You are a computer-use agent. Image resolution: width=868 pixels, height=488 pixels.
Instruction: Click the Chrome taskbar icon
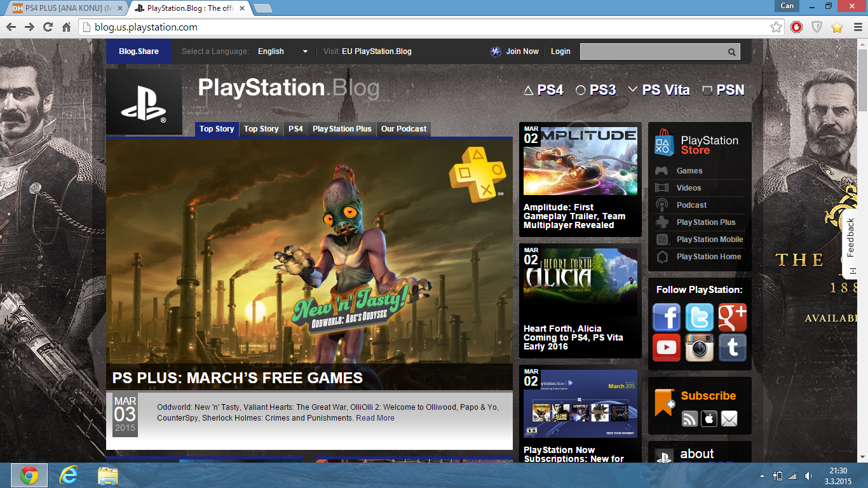coord(29,475)
